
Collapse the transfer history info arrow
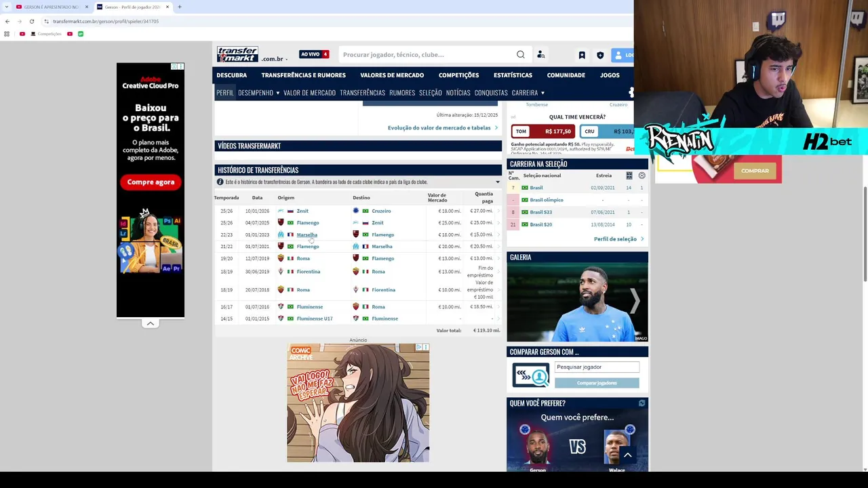pos(497,182)
